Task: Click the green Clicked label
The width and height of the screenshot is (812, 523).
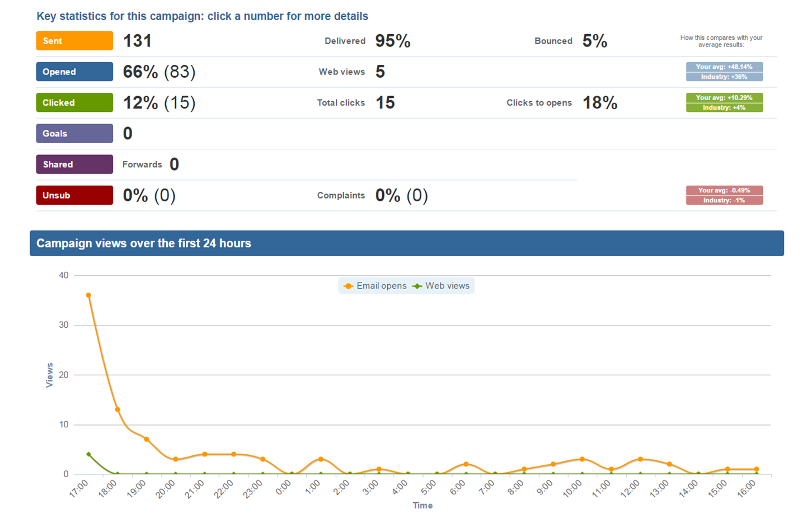Action: point(74,103)
